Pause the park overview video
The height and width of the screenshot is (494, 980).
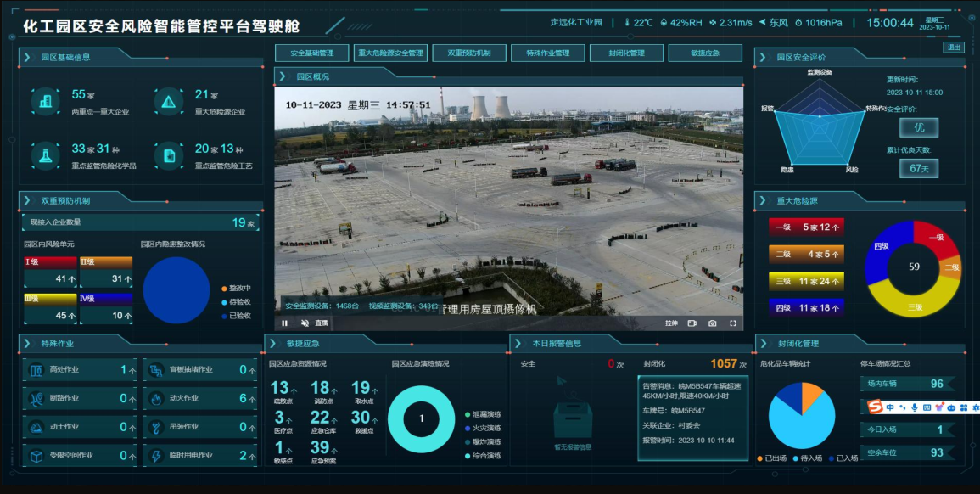[x=284, y=323]
